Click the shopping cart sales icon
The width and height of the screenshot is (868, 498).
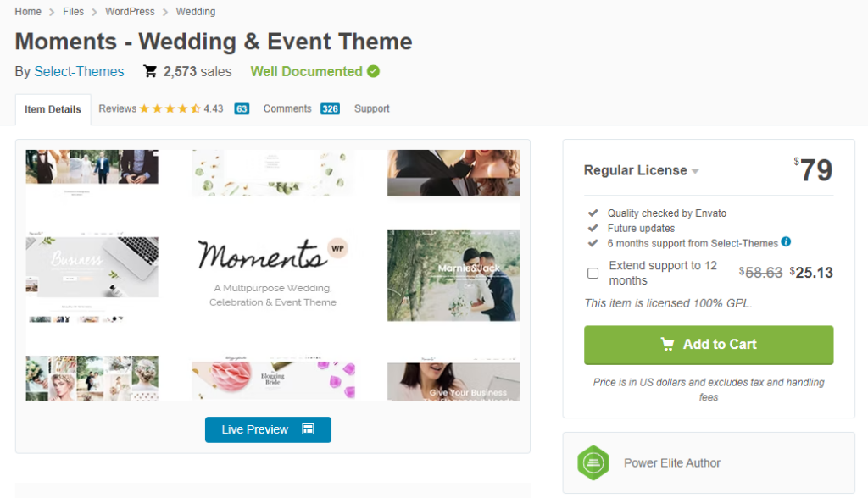tap(150, 72)
